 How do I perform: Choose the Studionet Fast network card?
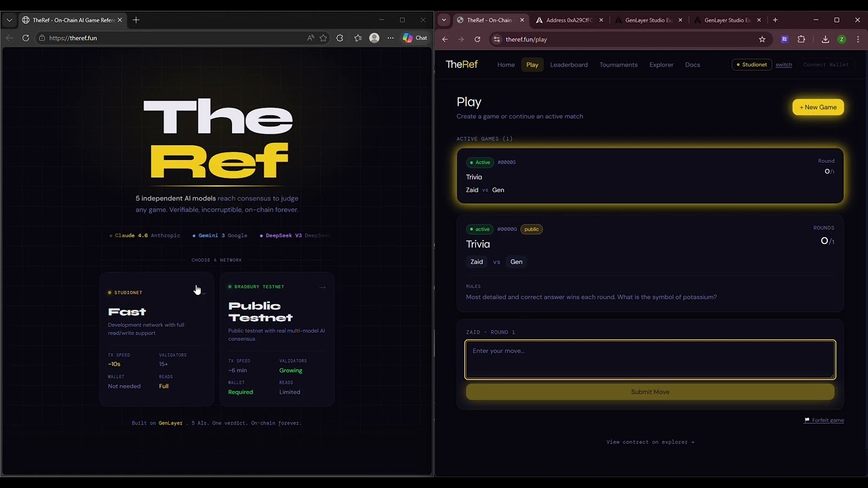point(157,339)
